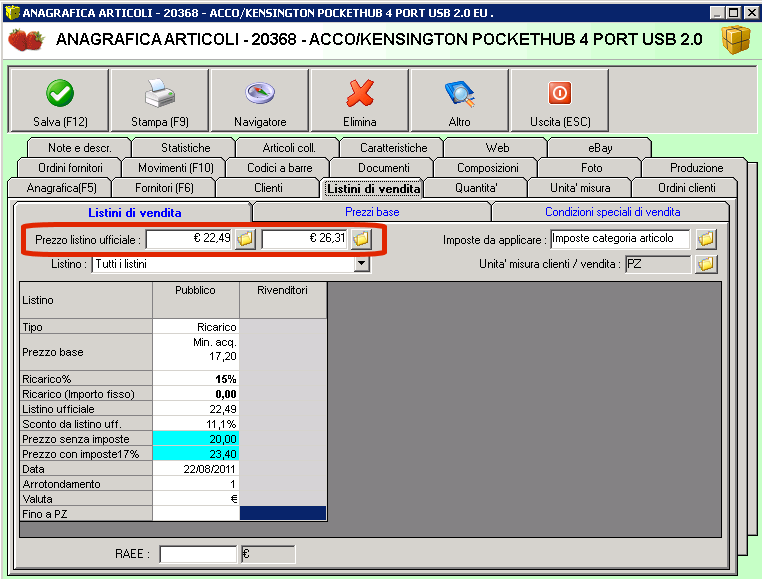Screen dimensions: 762x579
Task: Switch to the Documenti tab
Action: pyautogui.click(x=383, y=168)
